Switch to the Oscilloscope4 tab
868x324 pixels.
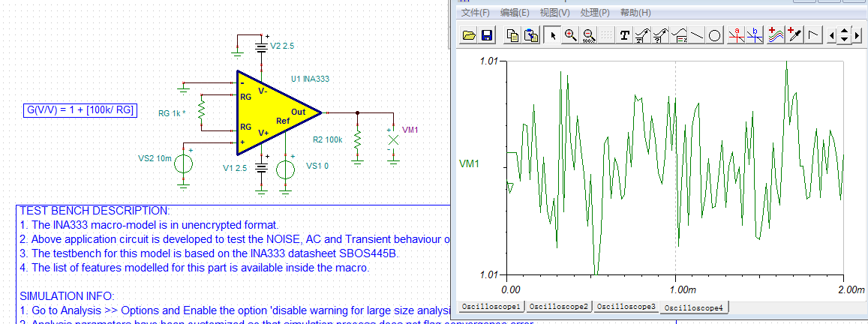point(694,307)
